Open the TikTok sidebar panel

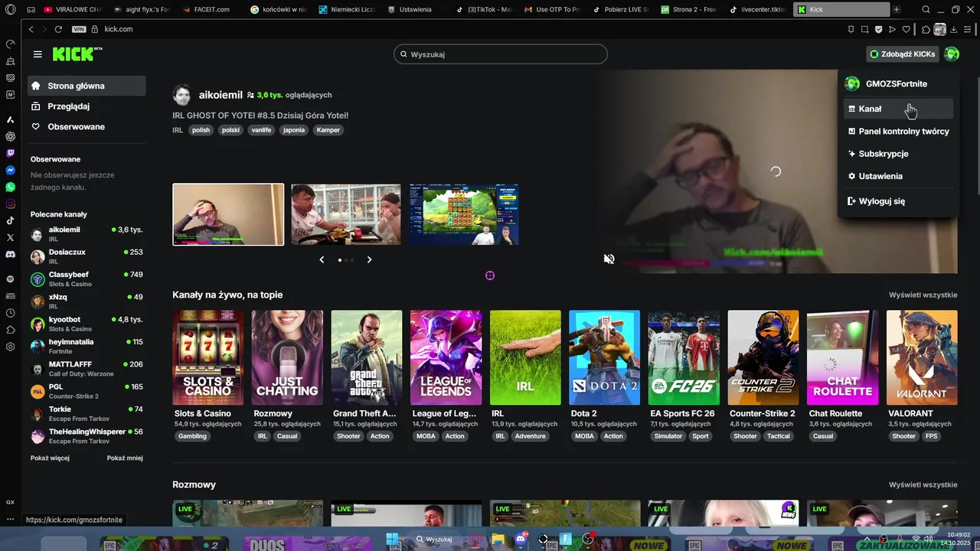click(10, 220)
